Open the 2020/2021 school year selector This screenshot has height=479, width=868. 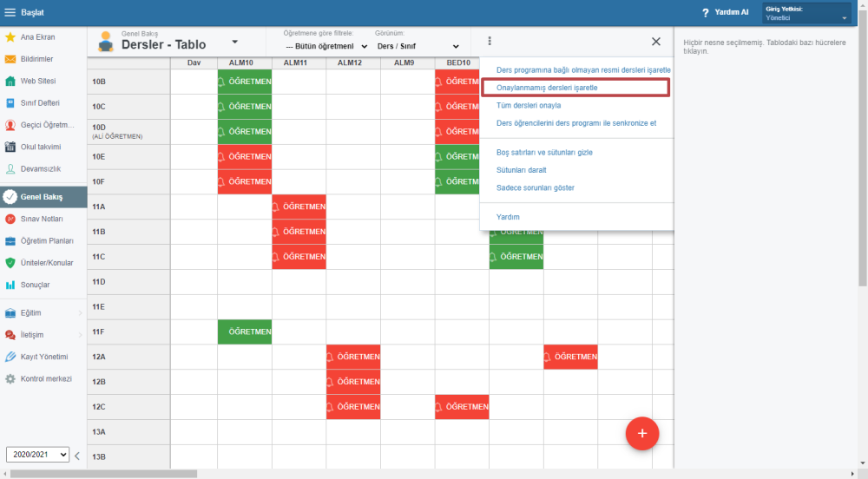[x=37, y=455]
